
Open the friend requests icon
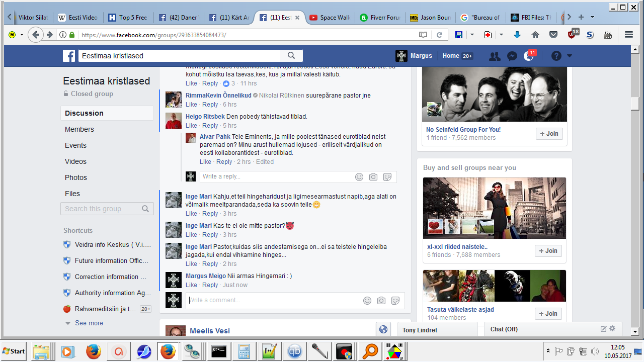click(x=495, y=56)
